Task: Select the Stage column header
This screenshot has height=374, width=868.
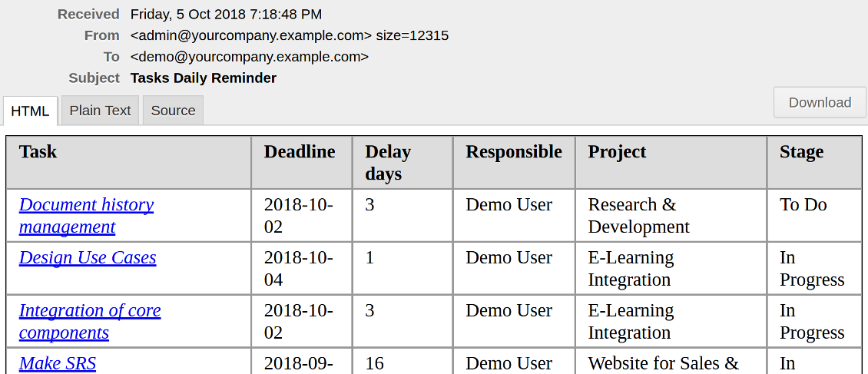Action: (x=801, y=151)
